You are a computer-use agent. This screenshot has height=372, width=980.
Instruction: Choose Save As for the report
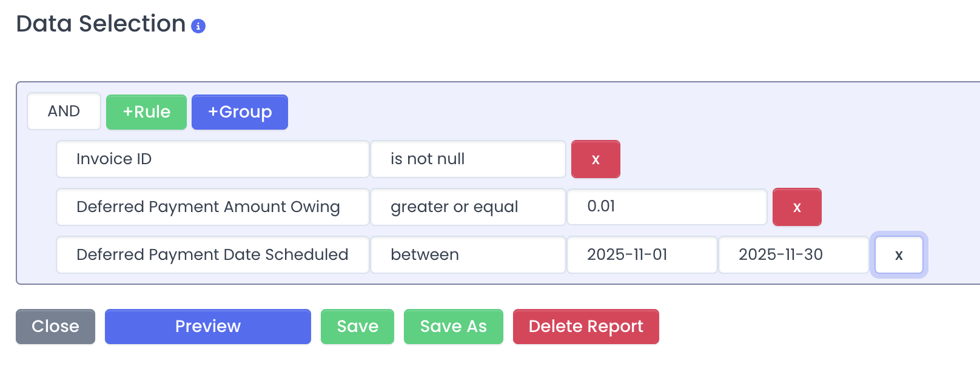click(454, 327)
